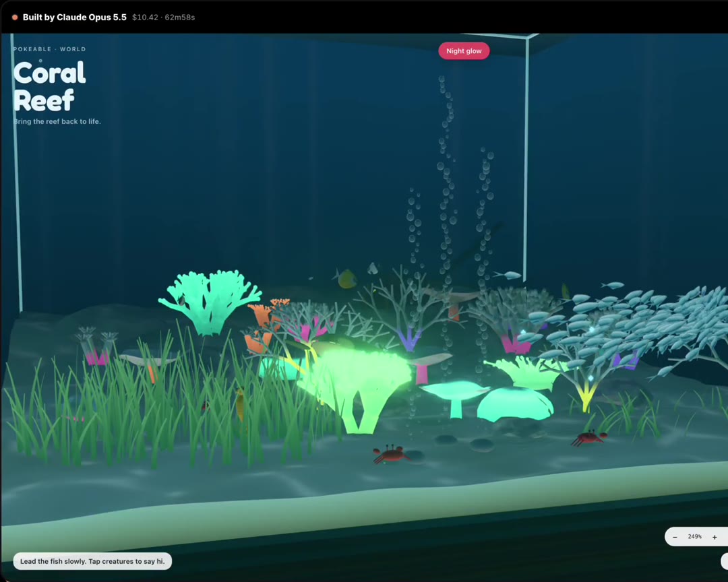Tap the tall mint-green branching coral
The width and height of the screenshot is (728, 582).
pos(210,302)
